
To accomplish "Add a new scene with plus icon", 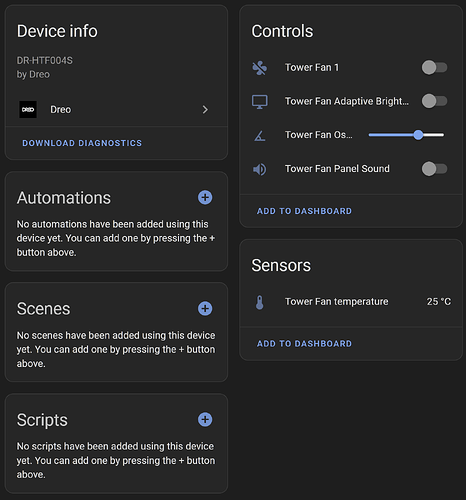I will click(205, 308).
